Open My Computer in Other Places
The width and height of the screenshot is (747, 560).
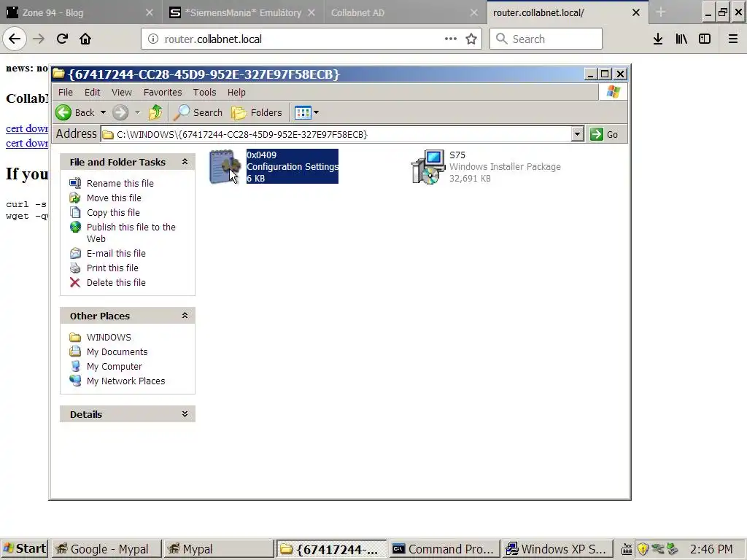115,367
